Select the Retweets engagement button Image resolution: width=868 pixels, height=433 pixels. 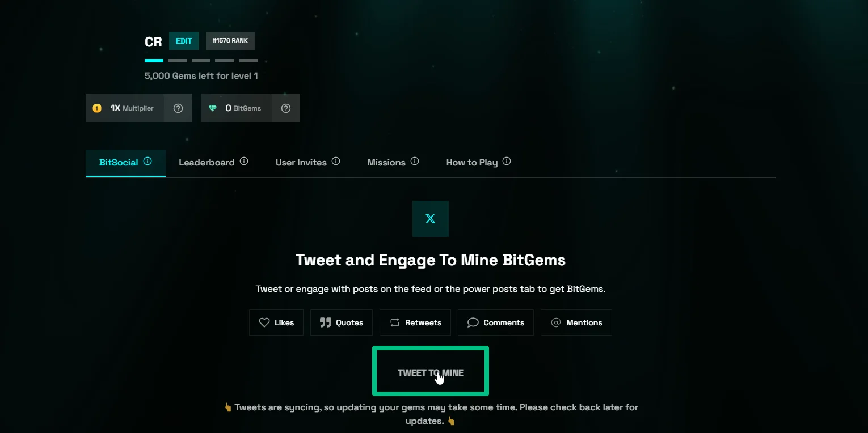click(415, 322)
